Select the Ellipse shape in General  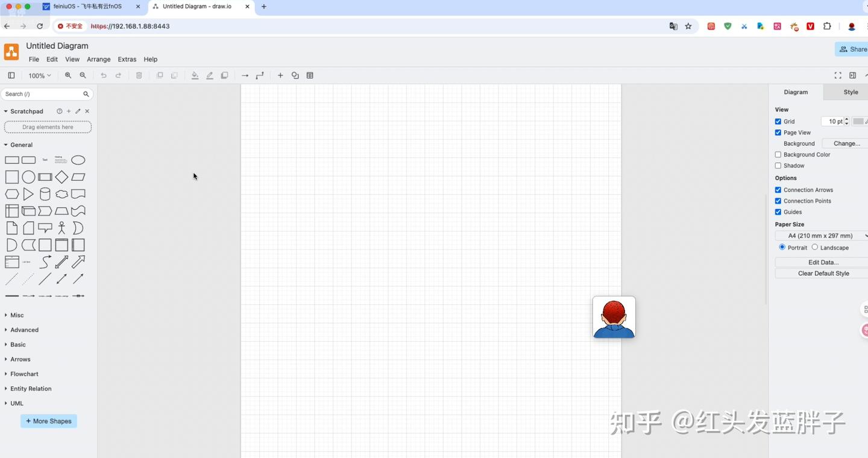(x=78, y=160)
